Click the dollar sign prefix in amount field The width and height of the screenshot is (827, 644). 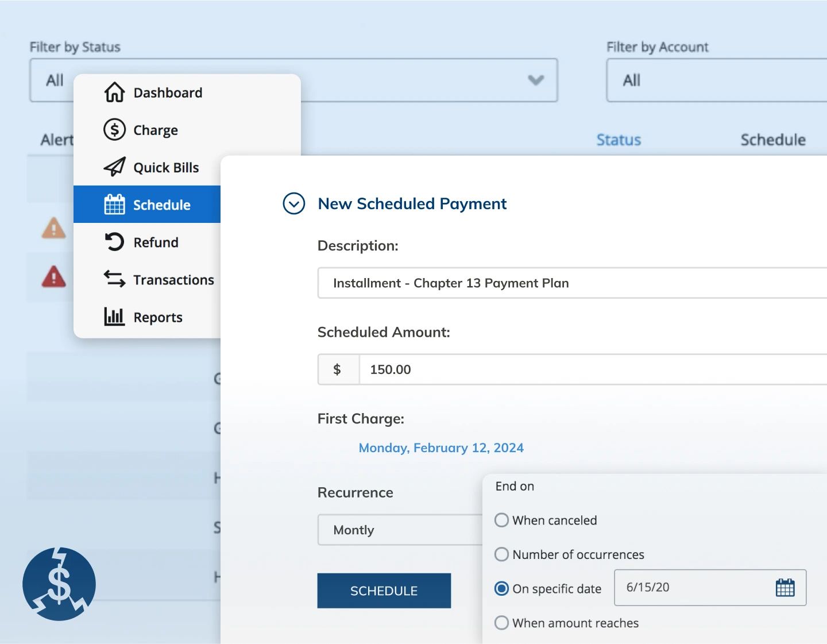[338, 369]
